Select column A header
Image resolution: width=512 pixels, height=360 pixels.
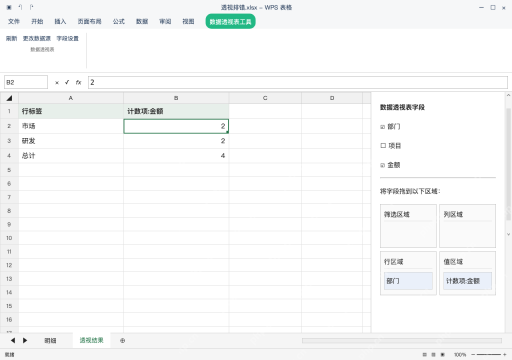pyautogui.click(x=71, y=98)
